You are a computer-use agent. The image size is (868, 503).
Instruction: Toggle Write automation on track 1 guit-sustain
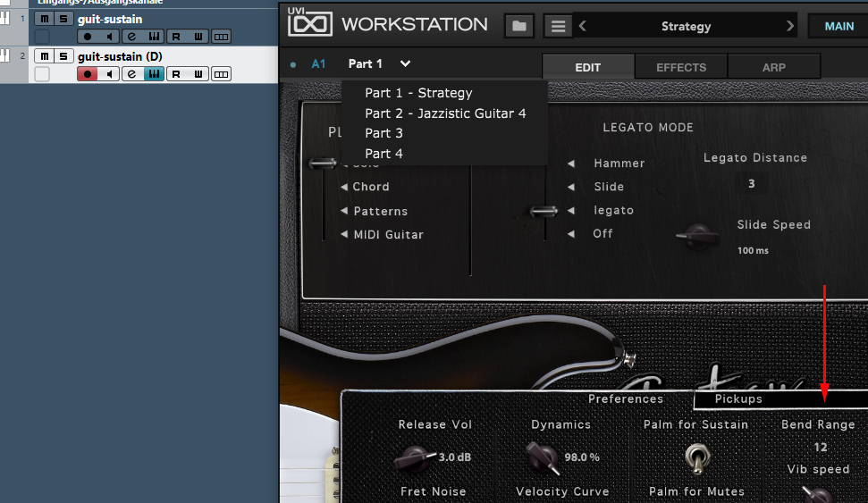[x=198, y=37]
